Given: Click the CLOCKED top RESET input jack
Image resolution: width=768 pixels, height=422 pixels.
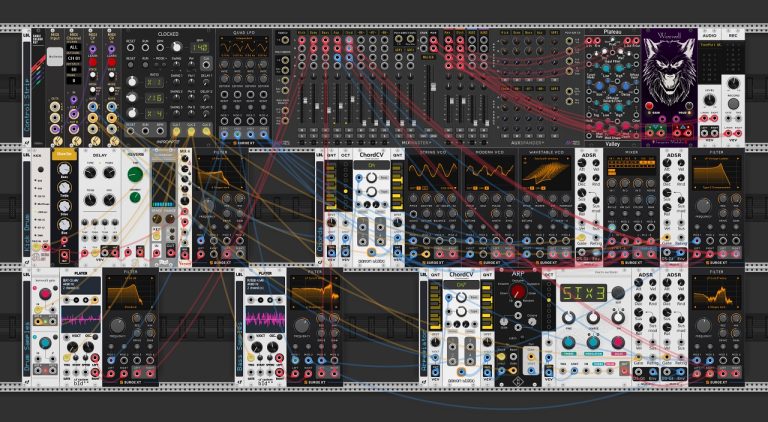Looking at the screenshot, I should click(x=131, y=47).
